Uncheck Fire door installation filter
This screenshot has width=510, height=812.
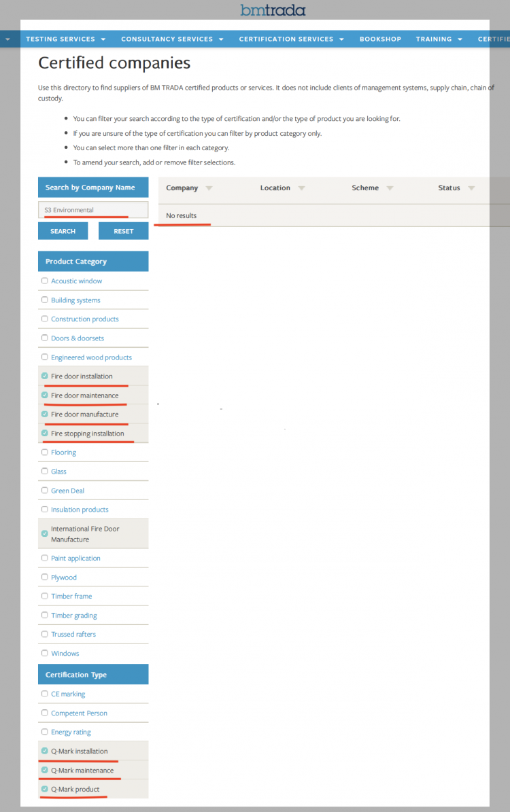(x=45, y=376)
